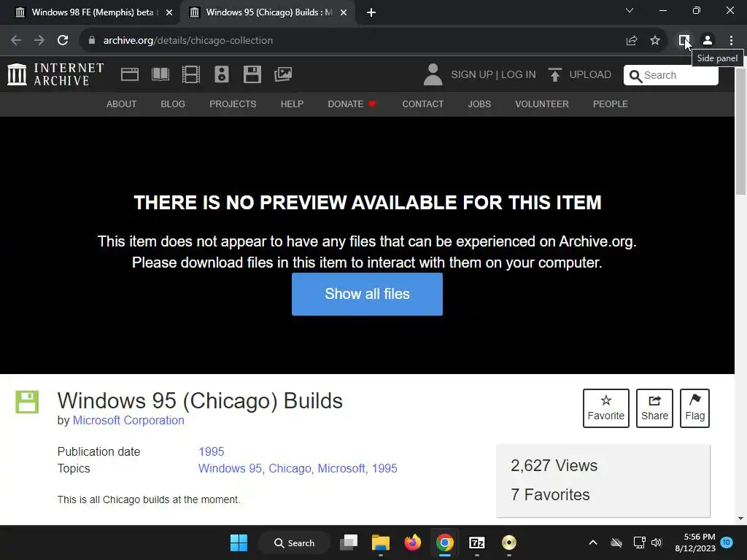This screenshot has width=747, height=560.
Task: Open the VOLUNTEER menu item
Action: click(542, 104)
